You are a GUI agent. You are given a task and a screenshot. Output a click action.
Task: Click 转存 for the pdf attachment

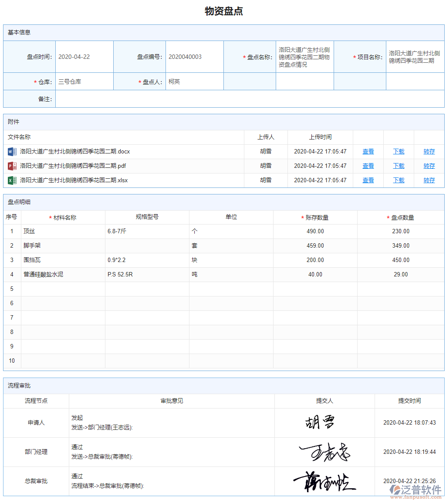point(429,166)
